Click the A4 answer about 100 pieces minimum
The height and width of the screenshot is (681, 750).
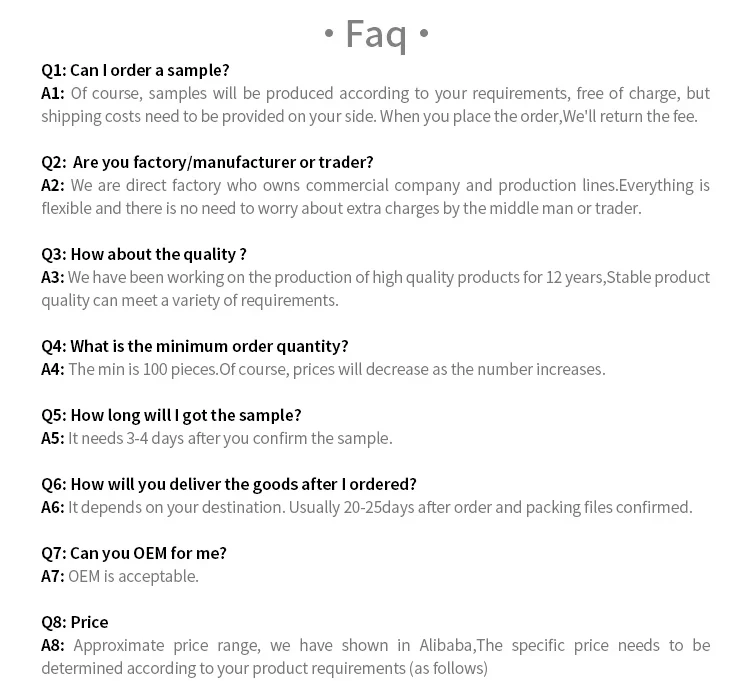point(336,369)
